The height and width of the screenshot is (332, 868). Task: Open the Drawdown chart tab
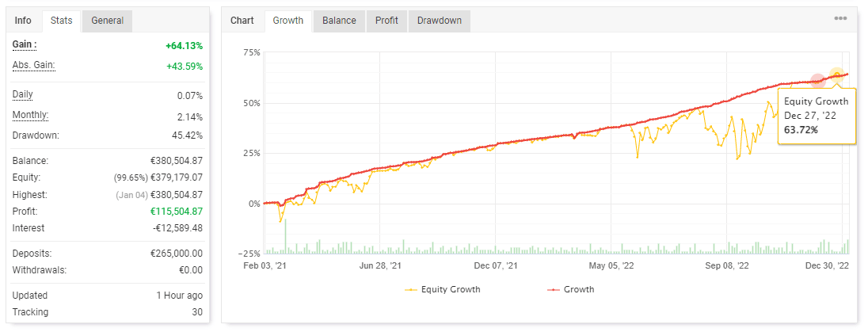tap(440, 21)
